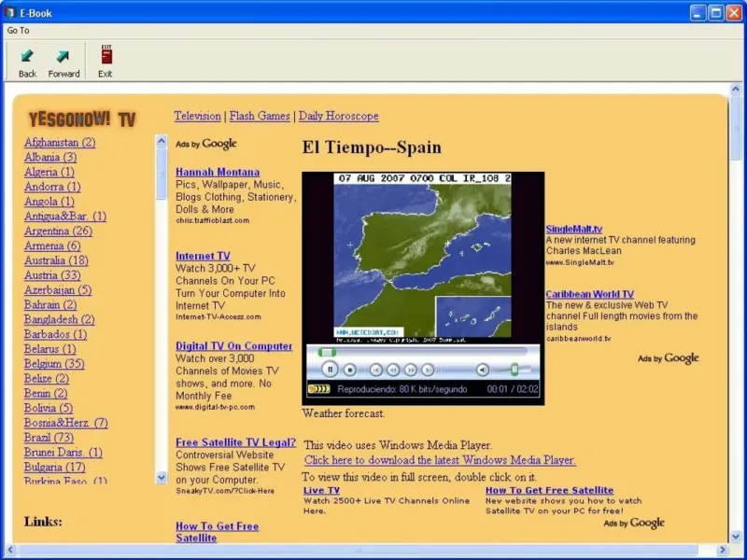Image resolution: width=747 pixels, height=560 pixels.
Task: Select Barbados (1) in country list
Action: pyautogui.click(x=56, y=334)
